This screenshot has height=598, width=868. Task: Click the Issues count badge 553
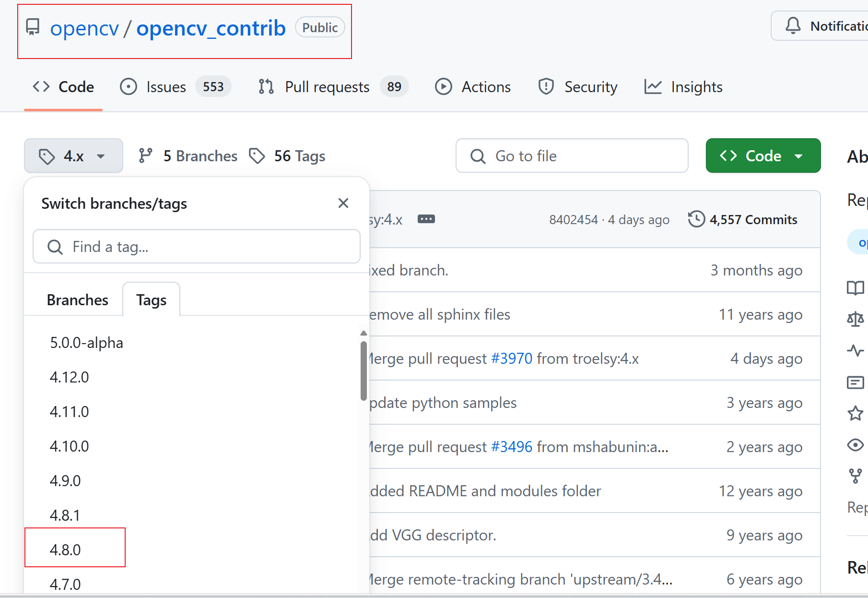coord(213,87)
